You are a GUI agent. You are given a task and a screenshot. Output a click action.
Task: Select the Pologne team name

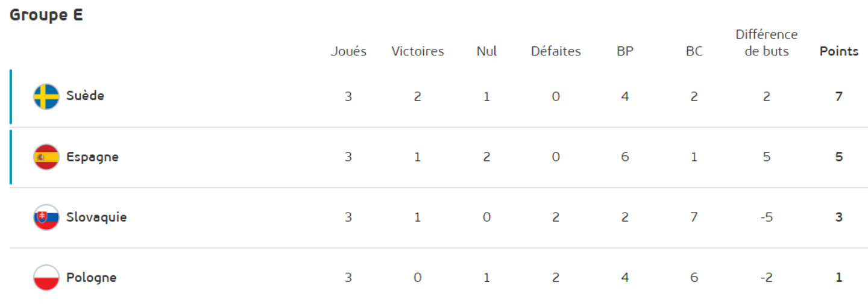[91, 278]
